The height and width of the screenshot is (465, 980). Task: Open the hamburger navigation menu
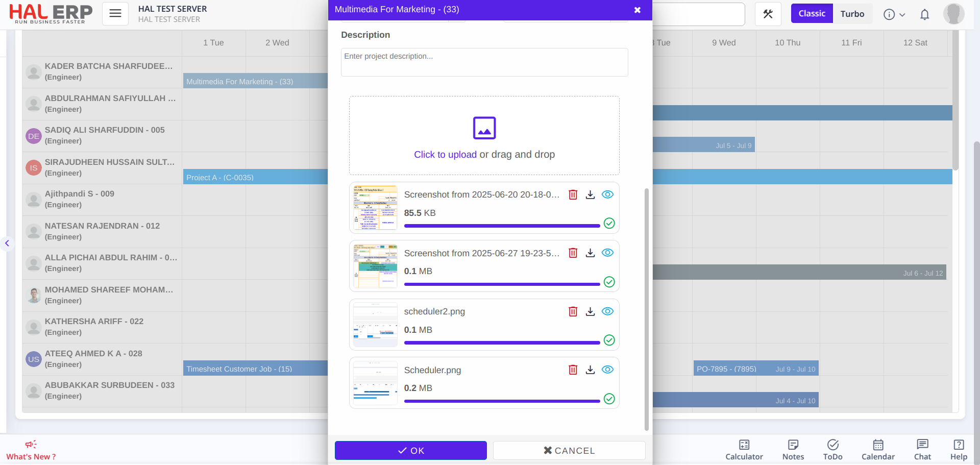coord(115,14)
